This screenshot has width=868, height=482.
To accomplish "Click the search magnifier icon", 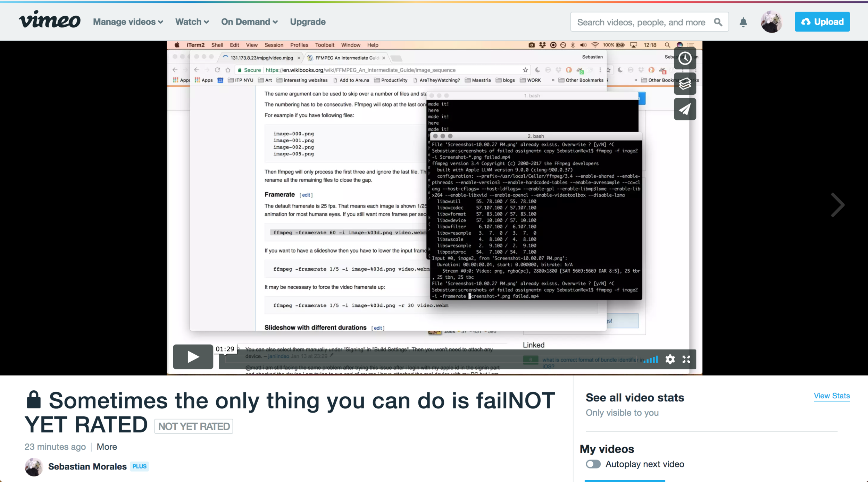I will click(718, 22).
